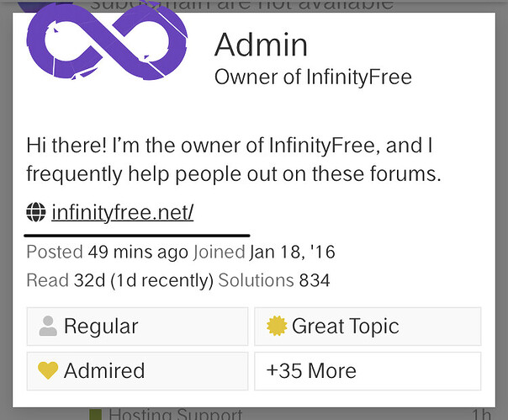Click the Hosting Support green category square
Viewport: 508px width, 420px height.
(x=96, y=415)
